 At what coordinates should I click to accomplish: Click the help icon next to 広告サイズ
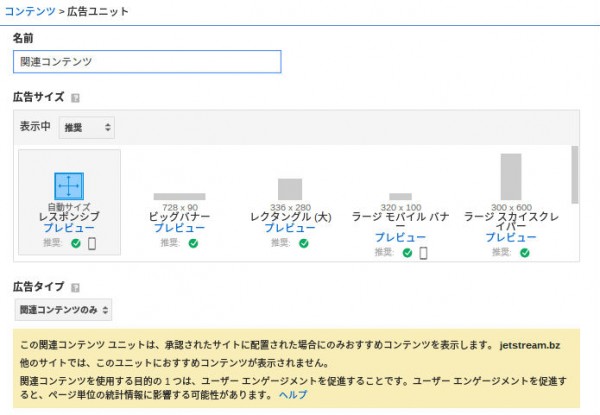[x=76, y=98]
